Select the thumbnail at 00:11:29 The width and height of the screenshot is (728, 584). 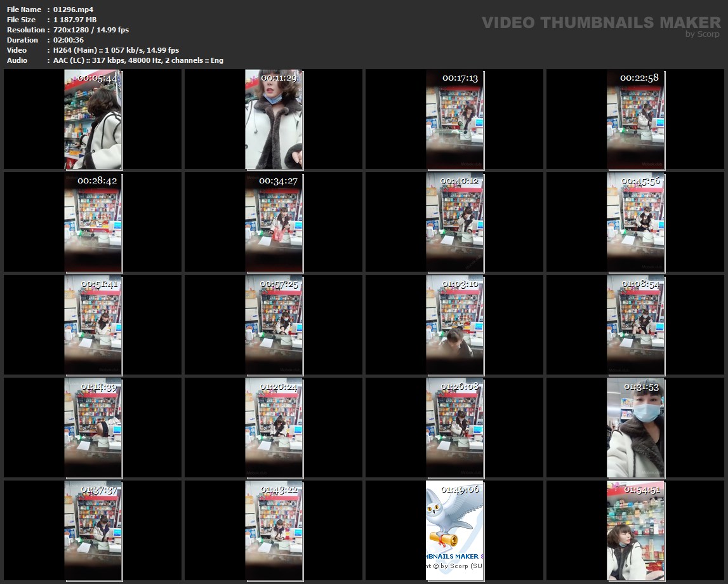(x=274, y=119)
